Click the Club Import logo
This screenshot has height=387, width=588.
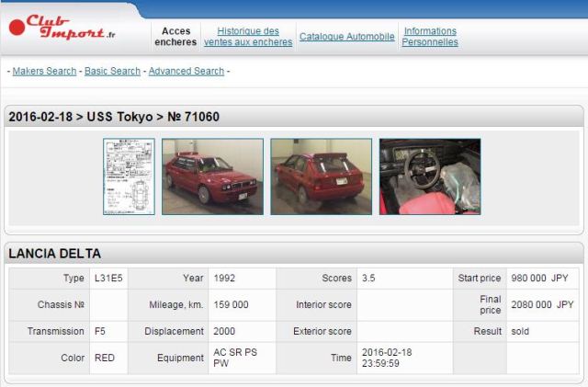click(x=62, y=27)
